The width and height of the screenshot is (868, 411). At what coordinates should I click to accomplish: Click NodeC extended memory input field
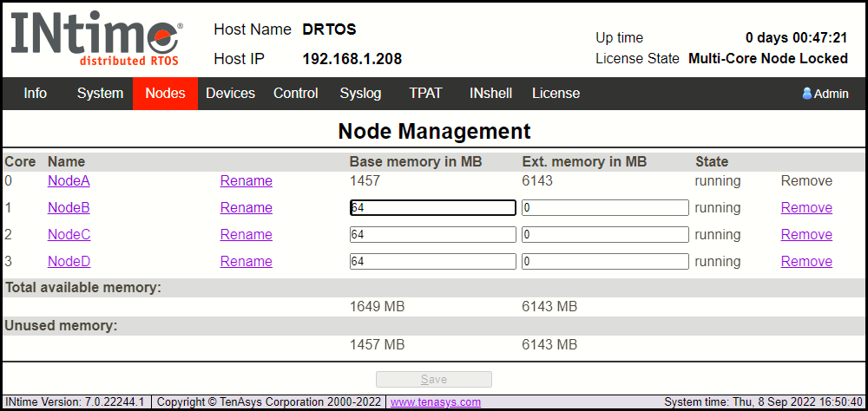[605, 235]
